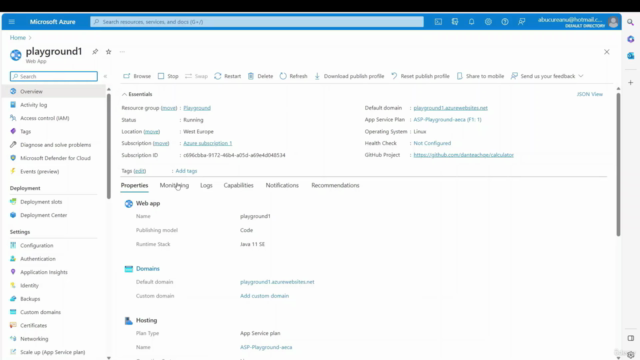Viewport: 640px width, 360px height.
Task: Open the directories and subscriptions filter icon
Action: 455,22
